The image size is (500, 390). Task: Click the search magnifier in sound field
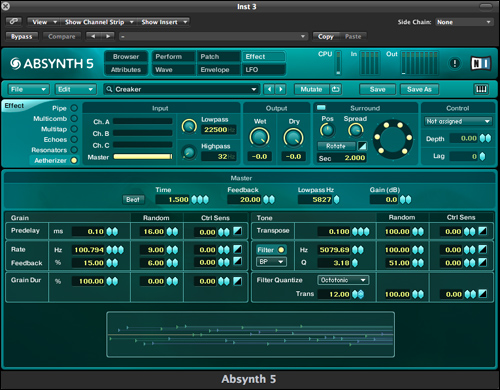click(109, 89)
